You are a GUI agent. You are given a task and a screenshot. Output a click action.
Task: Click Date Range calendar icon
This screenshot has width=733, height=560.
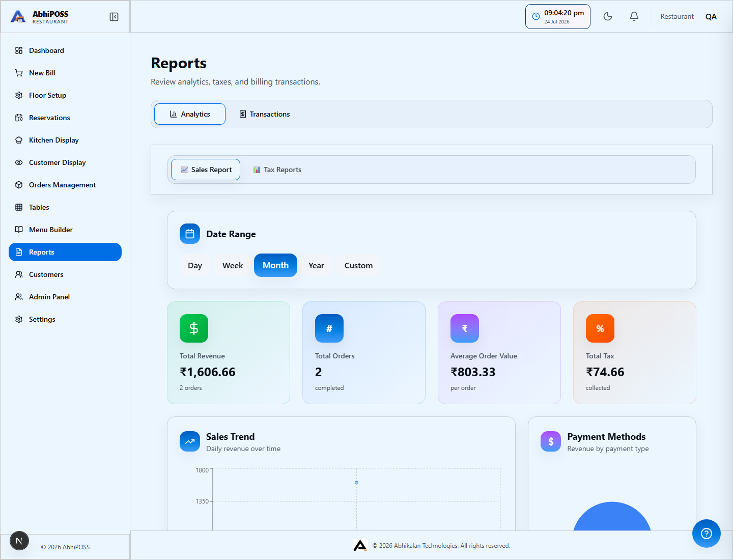[x=190, y=234]
